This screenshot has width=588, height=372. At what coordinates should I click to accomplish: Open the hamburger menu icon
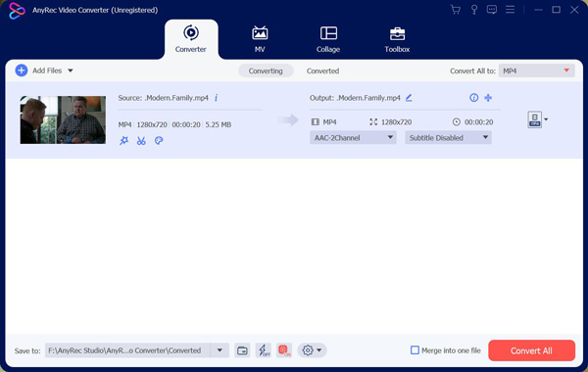[x=510, y=10]
